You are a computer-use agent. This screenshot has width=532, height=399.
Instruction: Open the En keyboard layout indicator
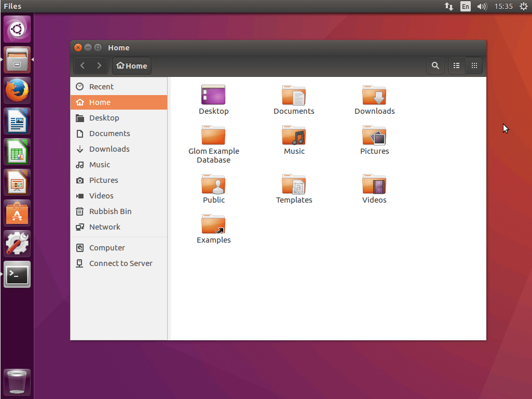466,6
